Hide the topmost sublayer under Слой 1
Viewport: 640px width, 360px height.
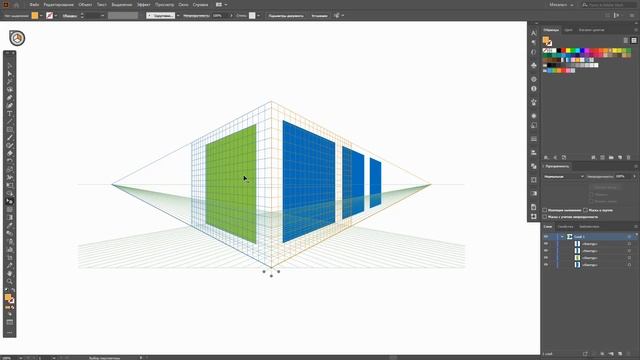click(546, 244)
